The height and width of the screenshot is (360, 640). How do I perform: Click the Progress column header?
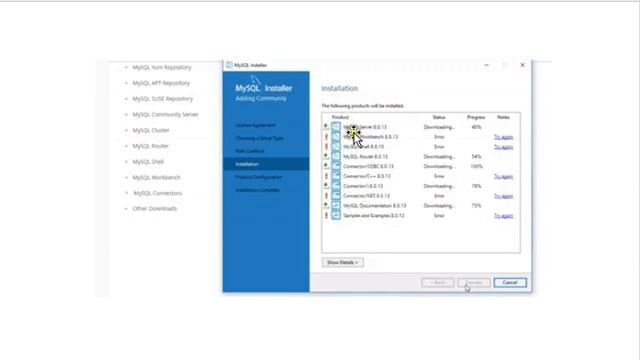coord(476,117)
